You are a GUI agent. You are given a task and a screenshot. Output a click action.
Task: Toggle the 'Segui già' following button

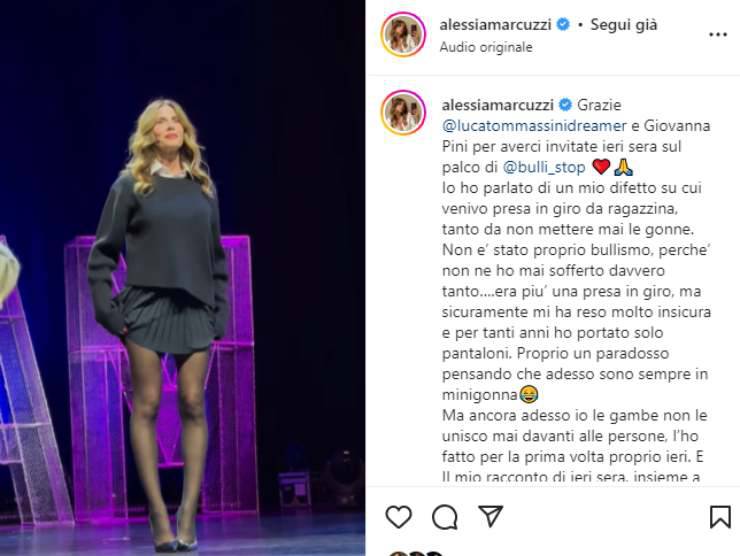[623, 25]
